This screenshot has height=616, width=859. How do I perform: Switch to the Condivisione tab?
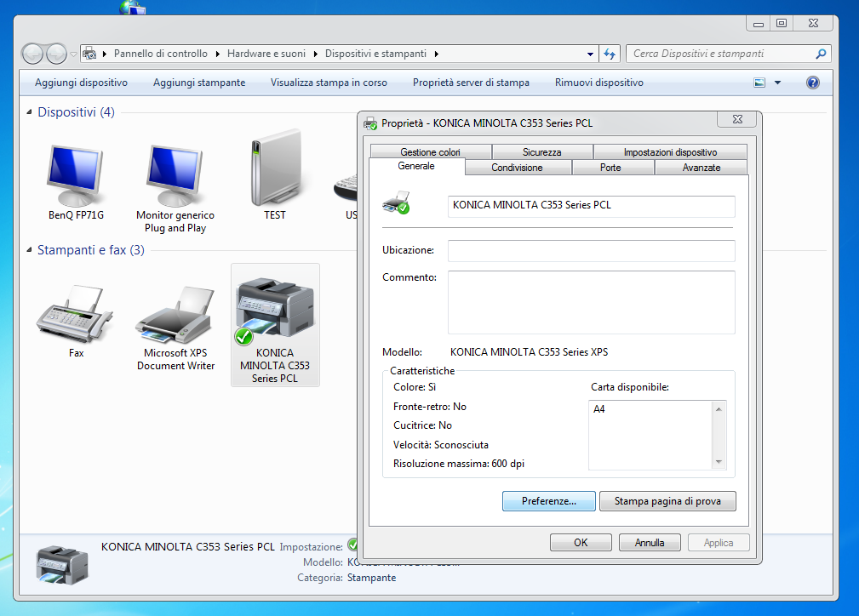click(x=517, y=168)
